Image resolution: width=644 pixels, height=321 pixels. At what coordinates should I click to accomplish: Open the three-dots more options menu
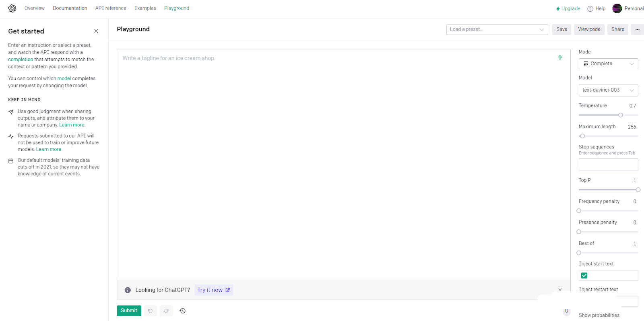click(x=637, y=29)
